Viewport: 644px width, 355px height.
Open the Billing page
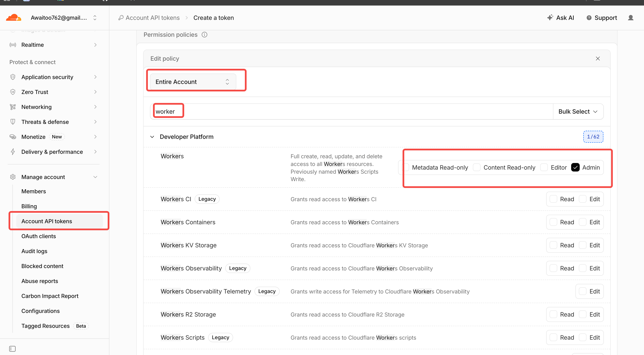point(29,206)
